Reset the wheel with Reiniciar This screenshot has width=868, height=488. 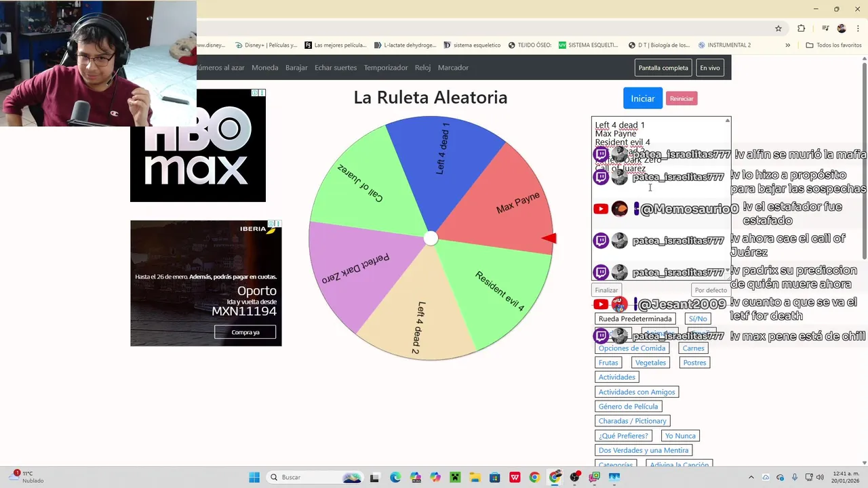pos(682,99)
